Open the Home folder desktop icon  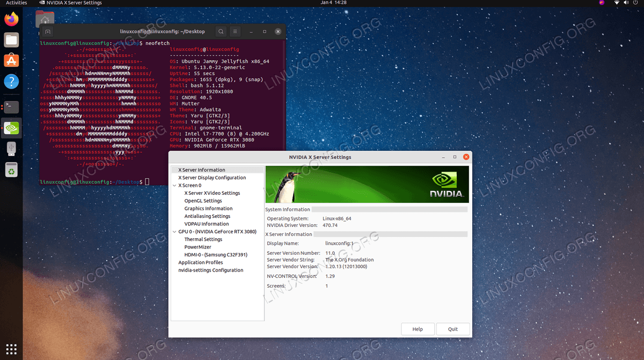tap(45, 19)
